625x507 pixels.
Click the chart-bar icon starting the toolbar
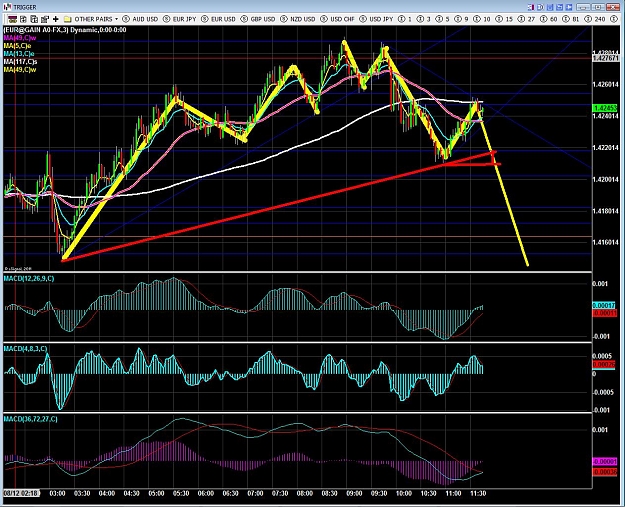(13, 19)
